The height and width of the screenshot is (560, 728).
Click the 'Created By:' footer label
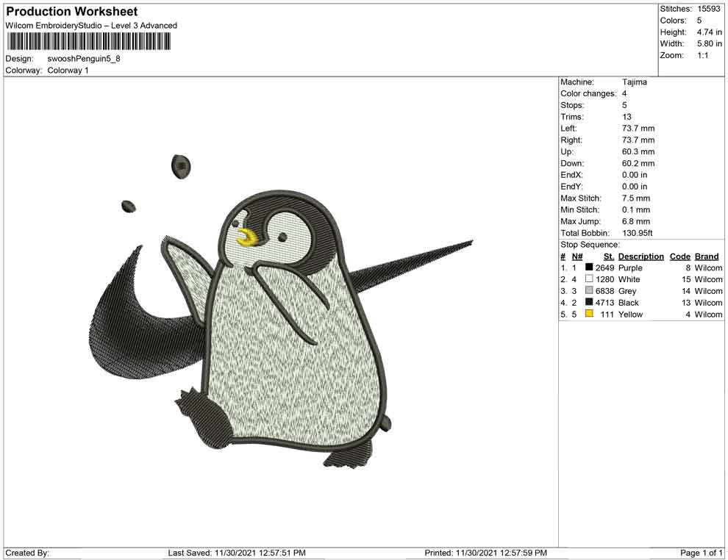point(27,553)
